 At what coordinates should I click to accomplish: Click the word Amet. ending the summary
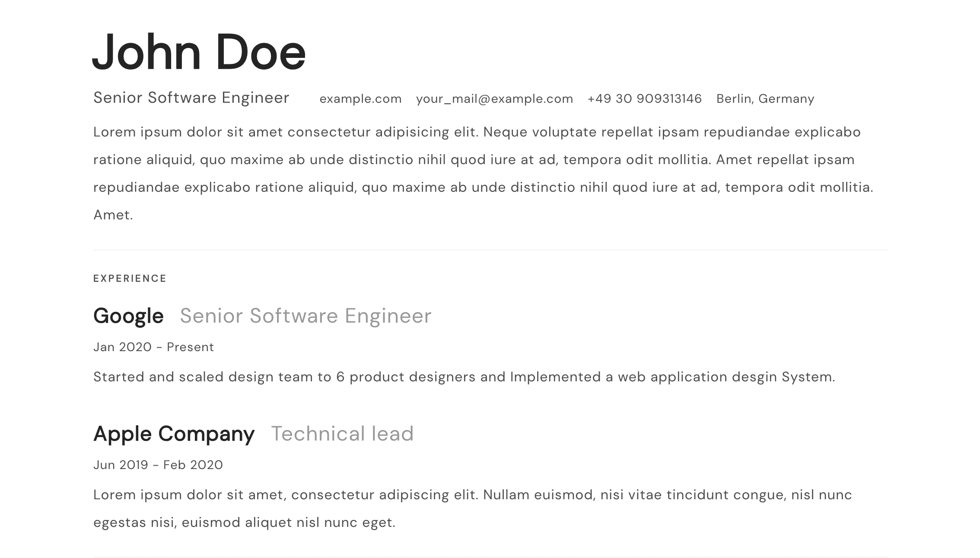point(113,215)
